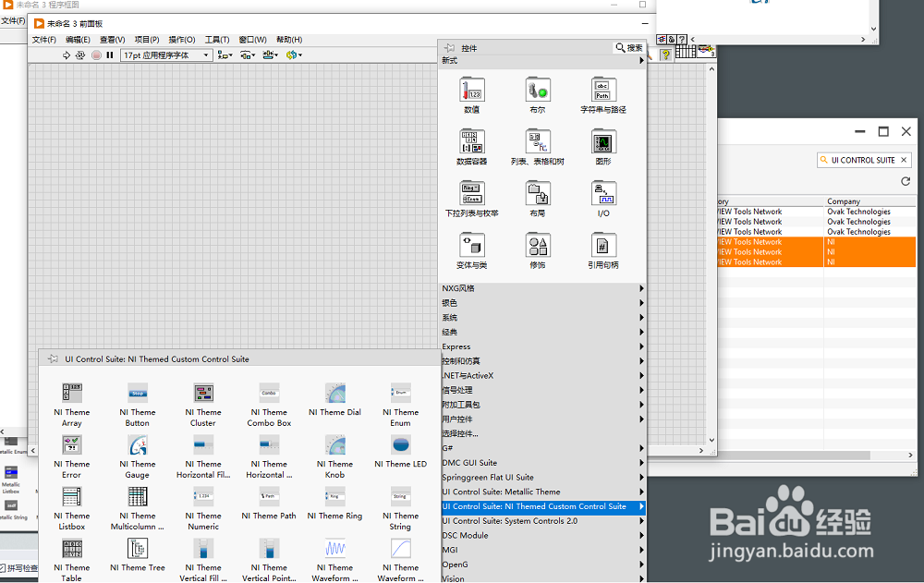Select the NI Theme Tree control
This screenshot has width=924, height=583.
click(138, 549)
